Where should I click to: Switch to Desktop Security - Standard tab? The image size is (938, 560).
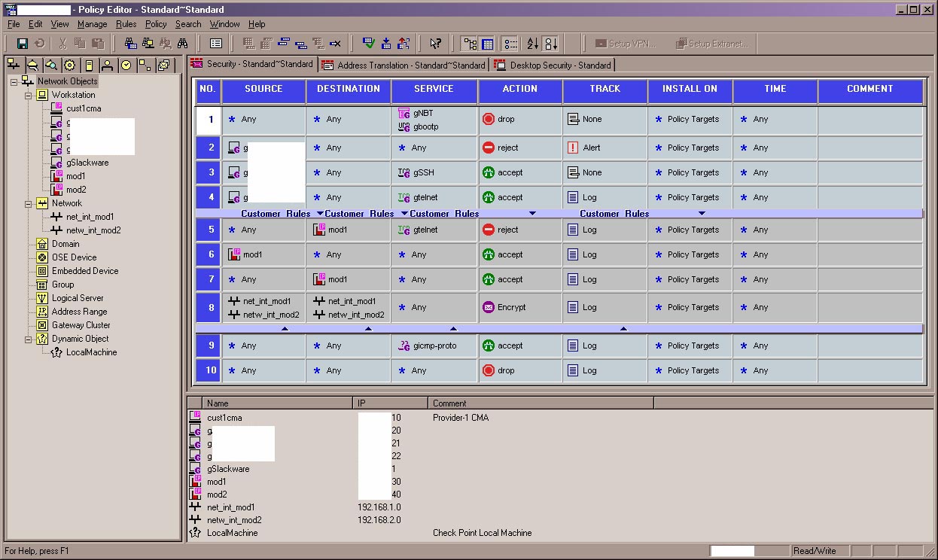click(x=553, y=65)
